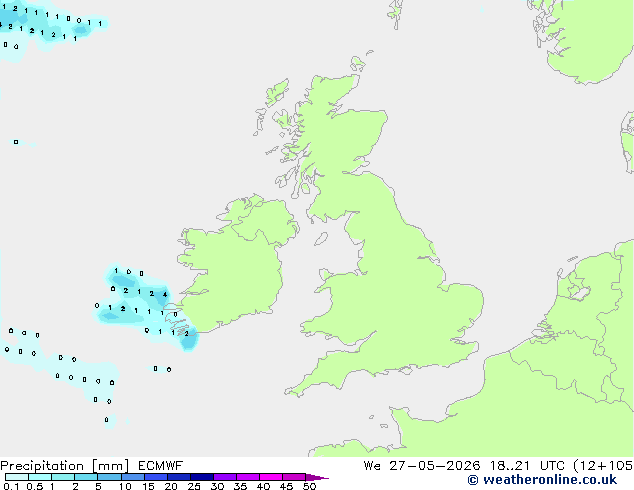Select the 0.1–0.5 mm legend color swatch
Viewport: 634px width, 490px height.
coord(17,477)
